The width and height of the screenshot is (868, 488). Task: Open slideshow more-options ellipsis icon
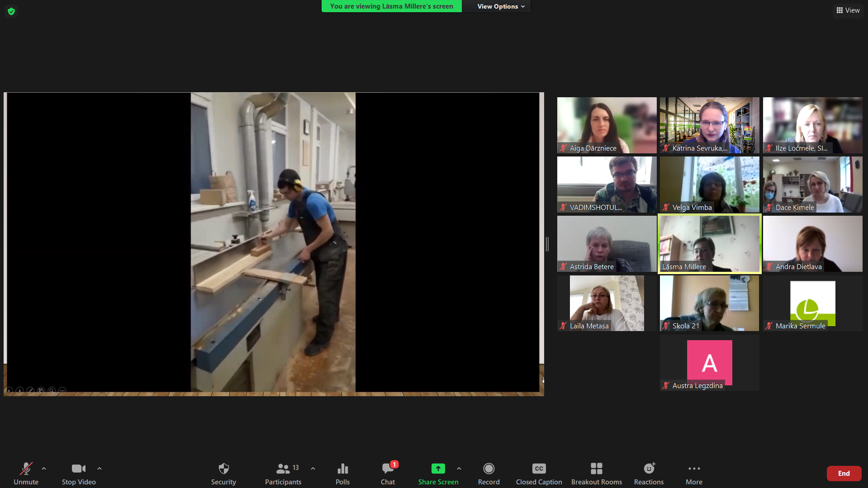coord(62,390)
